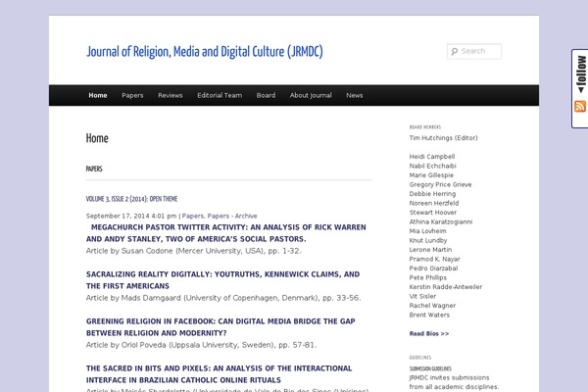Screen dimensions: 588x392
Task: Click Tim Hutchings (Editor) in board list
Action: pos(443,138)
